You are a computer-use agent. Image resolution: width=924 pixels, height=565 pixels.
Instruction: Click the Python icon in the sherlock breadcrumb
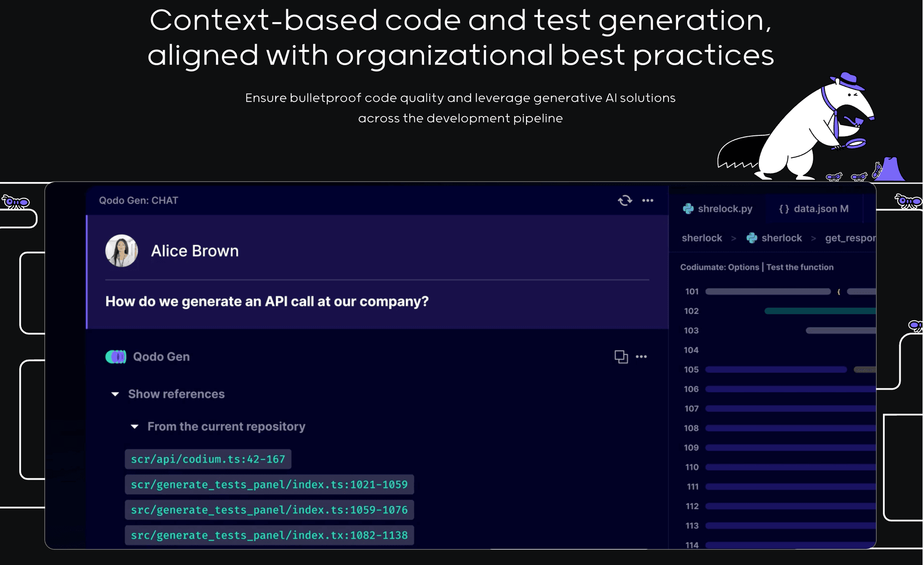752,238
